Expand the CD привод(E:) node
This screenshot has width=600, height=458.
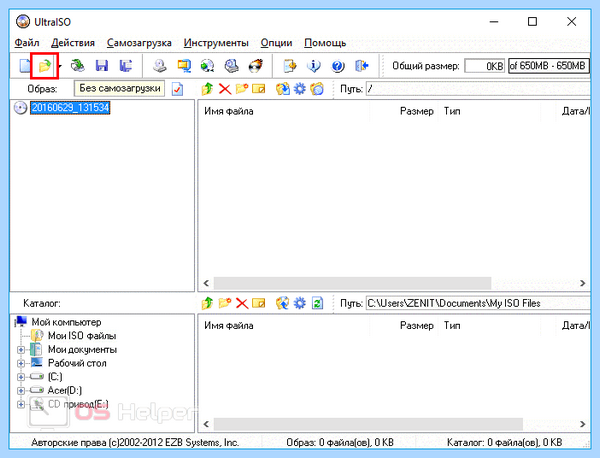pyautogui.click(x=21, y=404)
